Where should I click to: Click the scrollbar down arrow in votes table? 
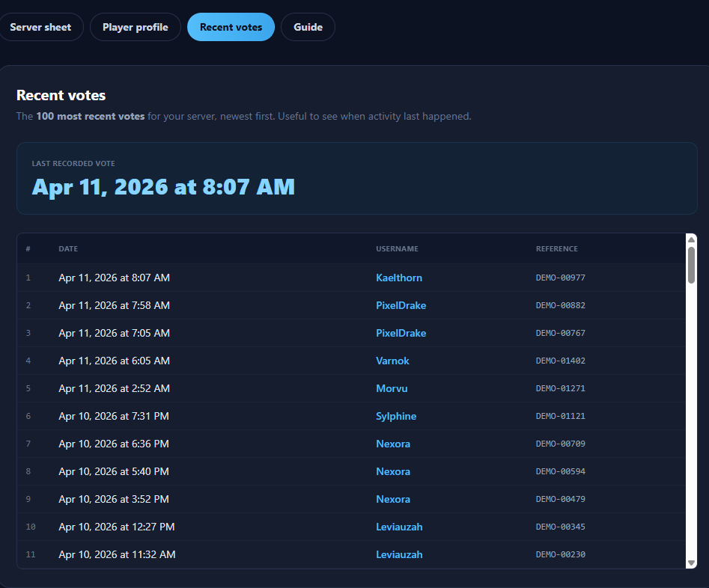pos(692,563)
